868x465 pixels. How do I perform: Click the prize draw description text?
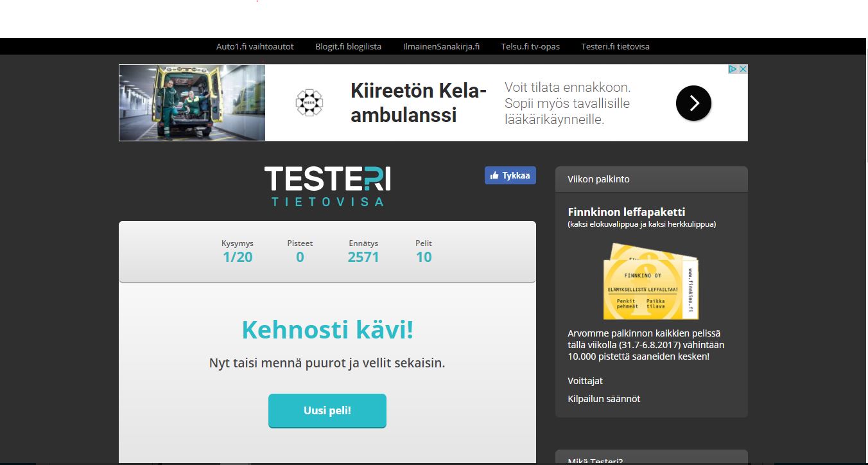point(647,345)
